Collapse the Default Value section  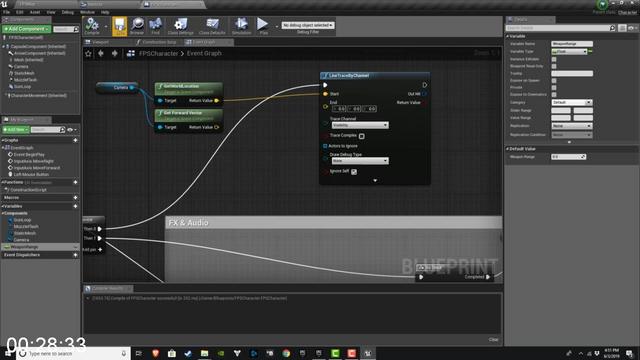508,149
